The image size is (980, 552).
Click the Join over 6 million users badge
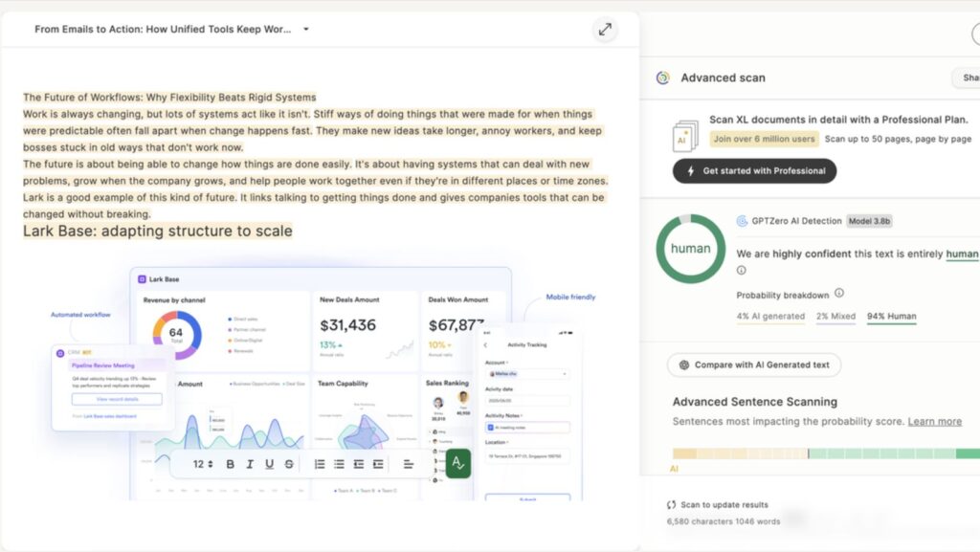(x=765, y=140)
